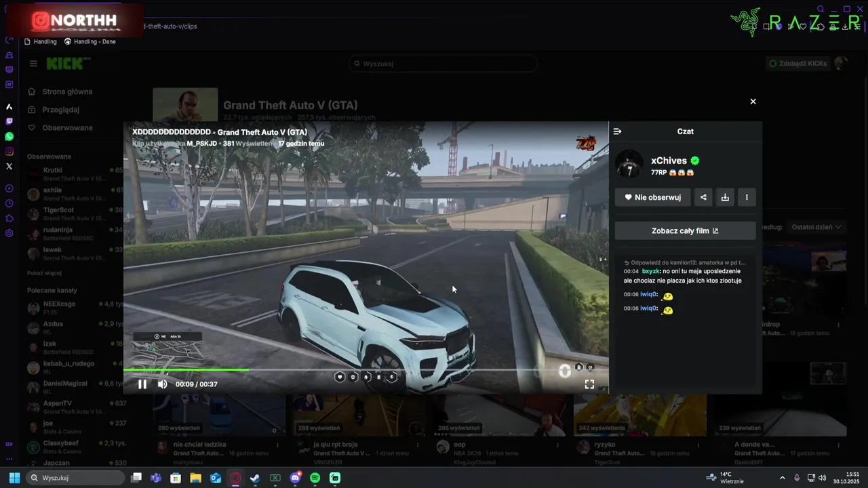Open Task View on the taskbar
868x488 pixels.
[136, 478]
